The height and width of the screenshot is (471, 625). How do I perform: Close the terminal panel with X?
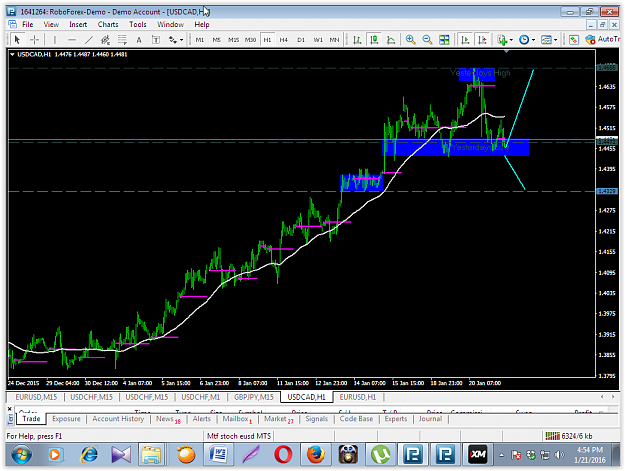tap(10, 409)
